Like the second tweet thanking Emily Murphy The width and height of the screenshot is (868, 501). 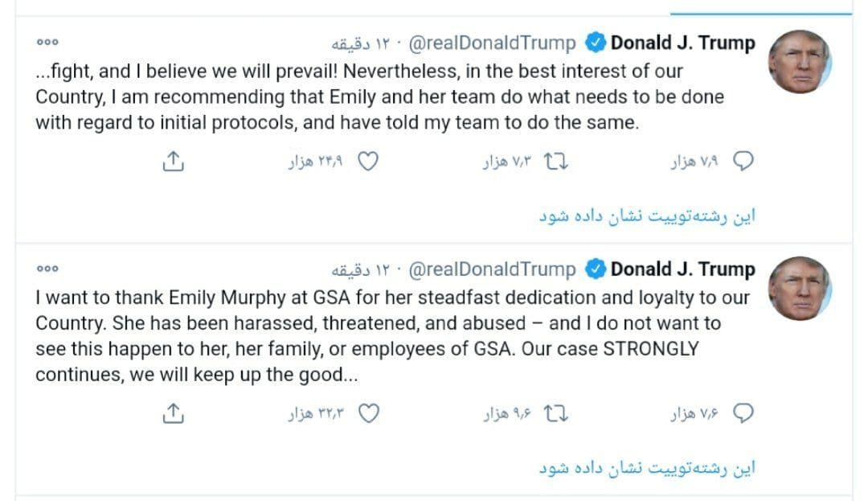(369, 413)
